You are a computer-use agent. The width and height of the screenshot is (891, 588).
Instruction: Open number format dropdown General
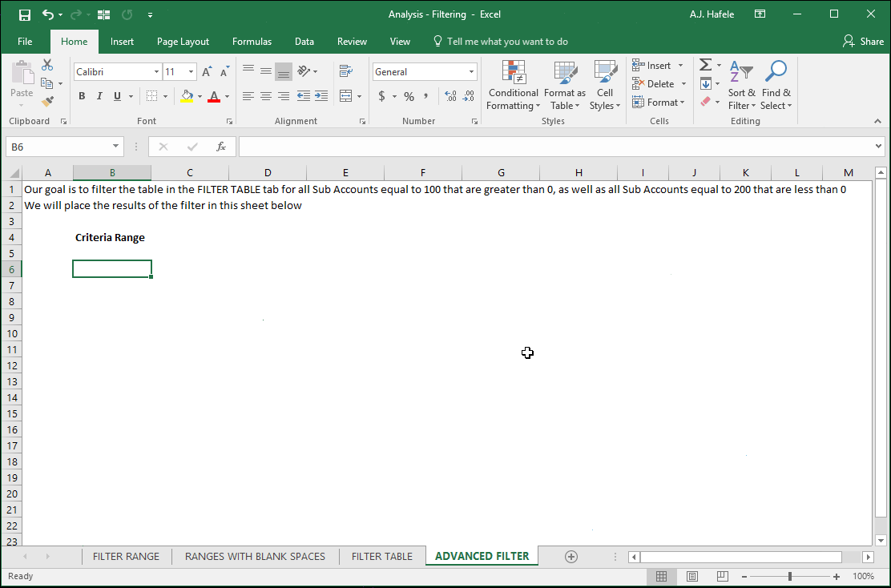point(471,71)
